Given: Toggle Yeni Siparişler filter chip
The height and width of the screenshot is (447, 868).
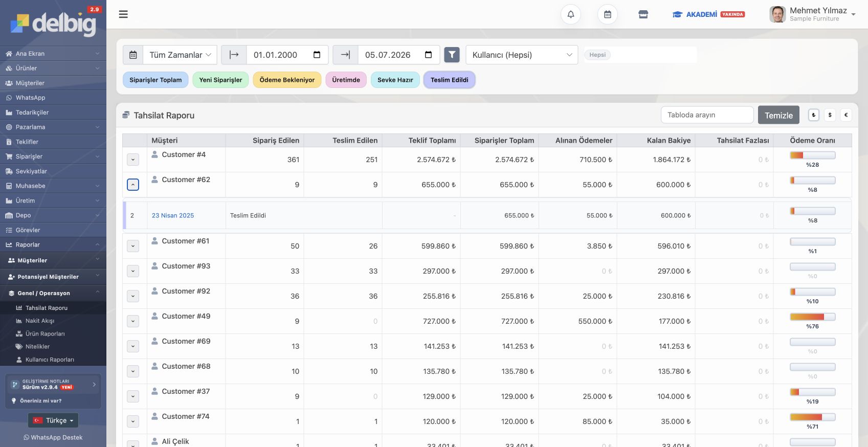Looking at the screenshot, I should [x=220, y=80].
